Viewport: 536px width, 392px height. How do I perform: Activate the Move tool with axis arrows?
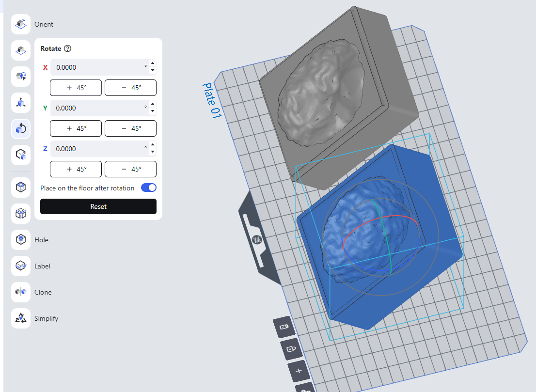21,103
